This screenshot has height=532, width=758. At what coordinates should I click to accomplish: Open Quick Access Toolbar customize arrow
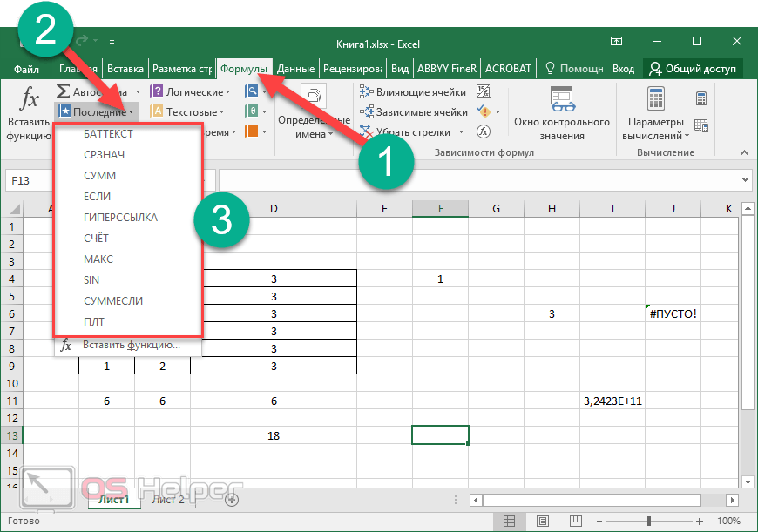click(112, 43)
